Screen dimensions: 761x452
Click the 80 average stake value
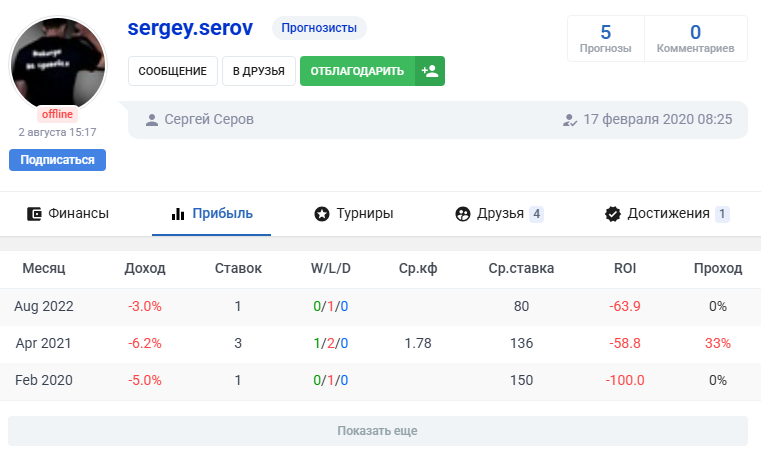[521, 306]
